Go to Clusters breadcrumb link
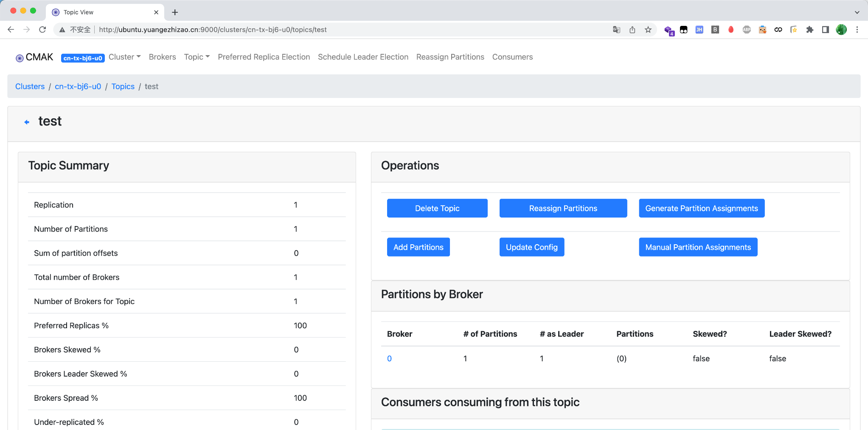868x430 pixels. pos(30,87)
